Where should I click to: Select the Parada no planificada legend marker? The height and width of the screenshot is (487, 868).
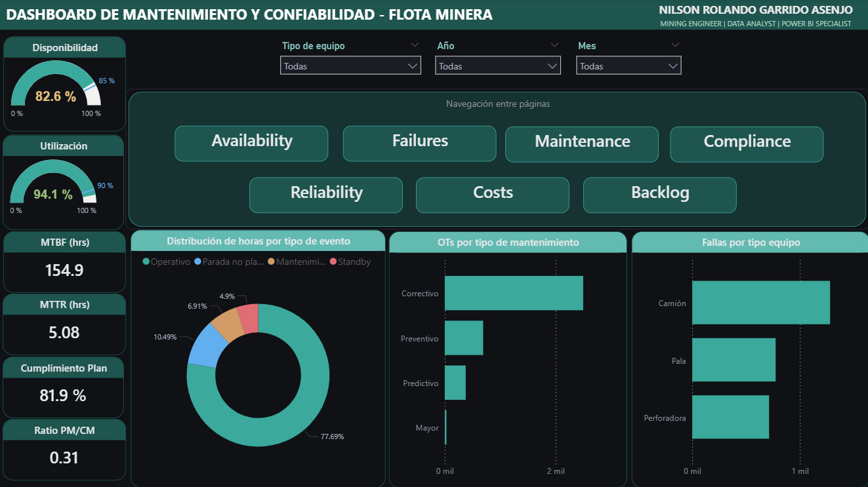coord(197,262)
